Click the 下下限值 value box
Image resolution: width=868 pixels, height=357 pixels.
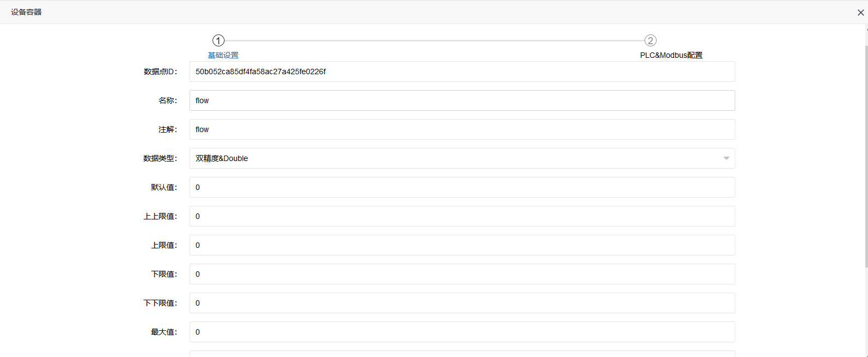point(462,303)
